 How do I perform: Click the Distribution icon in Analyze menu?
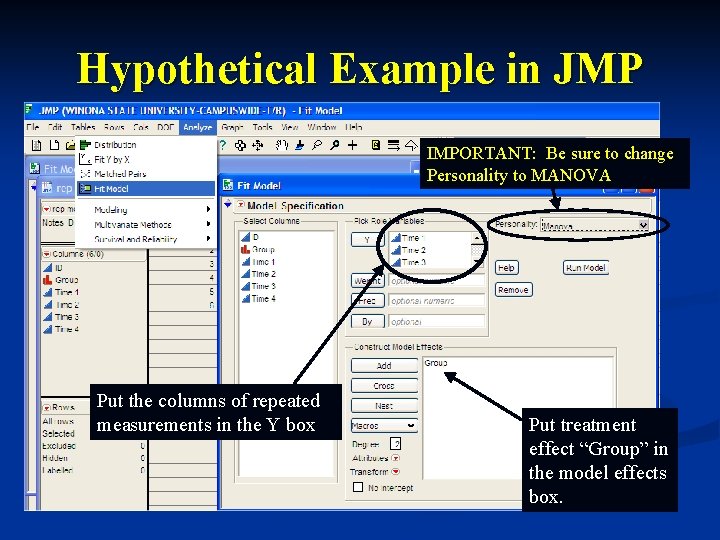85,145
